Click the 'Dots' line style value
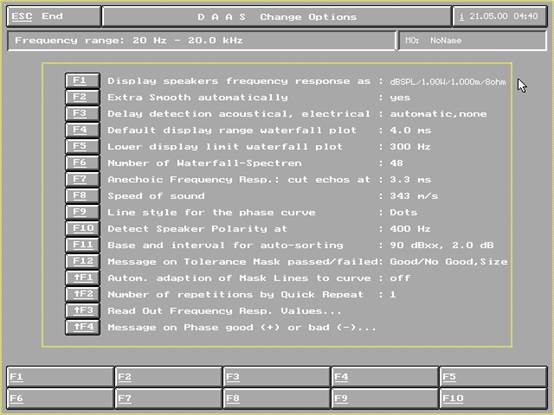The image size is (554, 415). click(x=403, y=212)
